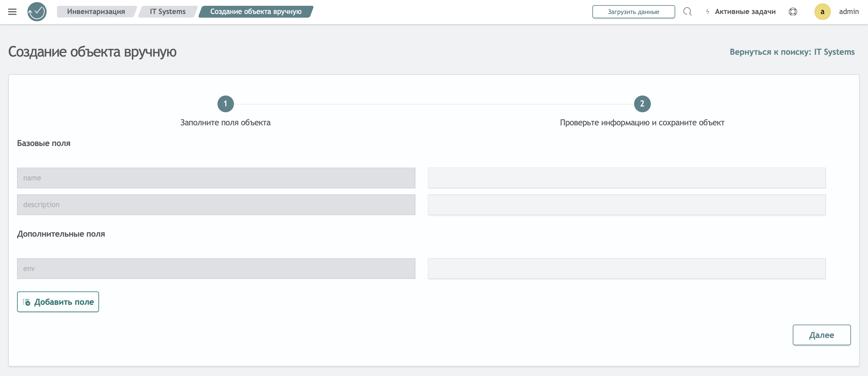Click the env key field

pos(216,269)
